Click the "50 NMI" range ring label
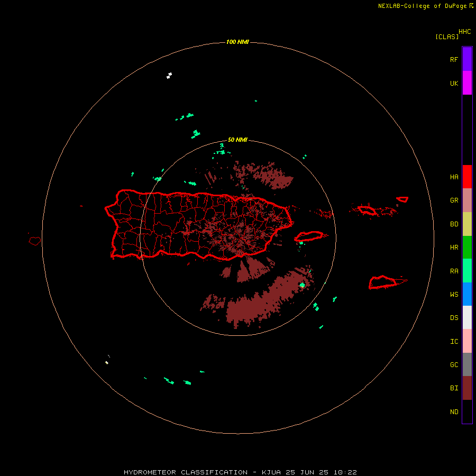Viewport: 476px width, 476px height. (x=237, y=140)
